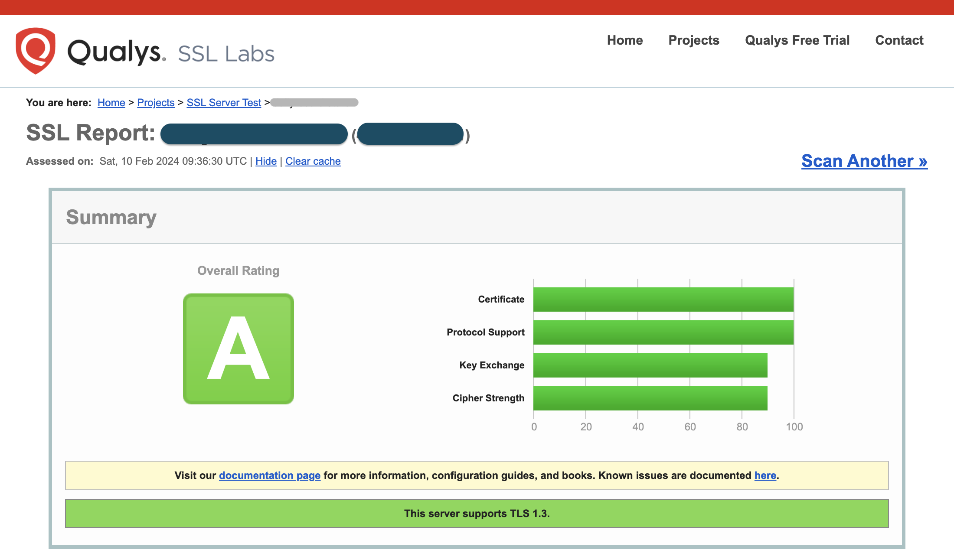Image resolution: width=954 pixels, height=560 pixels.
Task: Click the 'SSL Labs' logo text
Action: (226, 54)
